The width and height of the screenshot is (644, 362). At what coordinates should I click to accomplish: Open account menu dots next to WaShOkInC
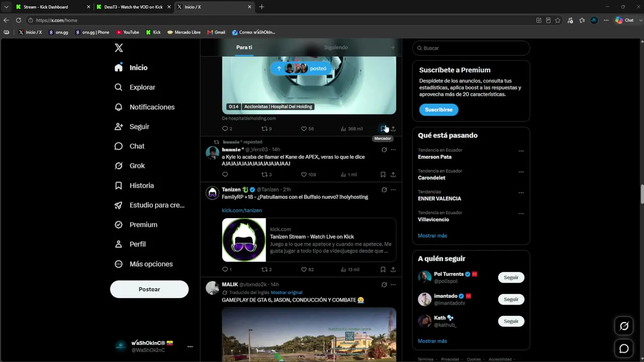190,346
